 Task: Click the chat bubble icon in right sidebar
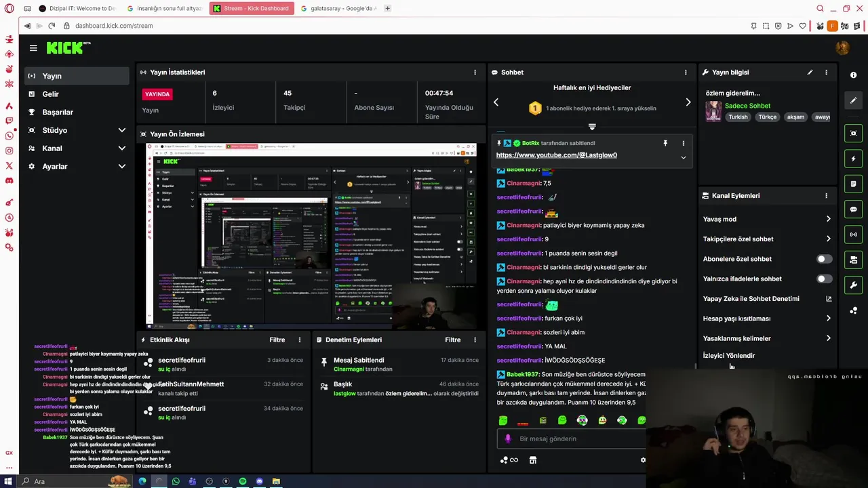[x=853, y=209]
